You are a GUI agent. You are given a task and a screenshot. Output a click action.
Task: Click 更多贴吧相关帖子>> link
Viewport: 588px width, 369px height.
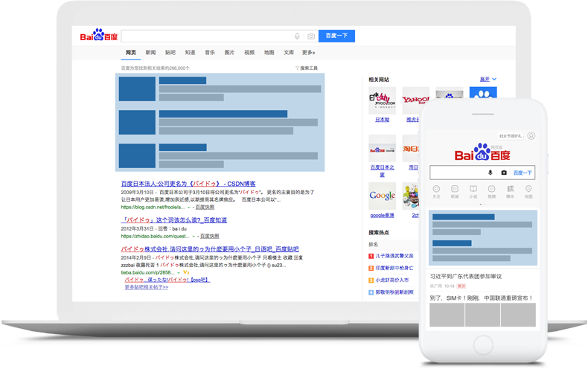(146, 287)
